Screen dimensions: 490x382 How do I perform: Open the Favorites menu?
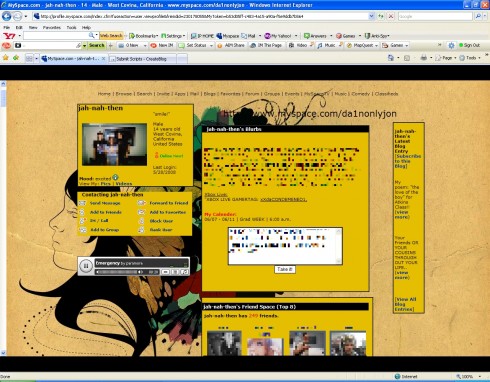click(52, 28)
